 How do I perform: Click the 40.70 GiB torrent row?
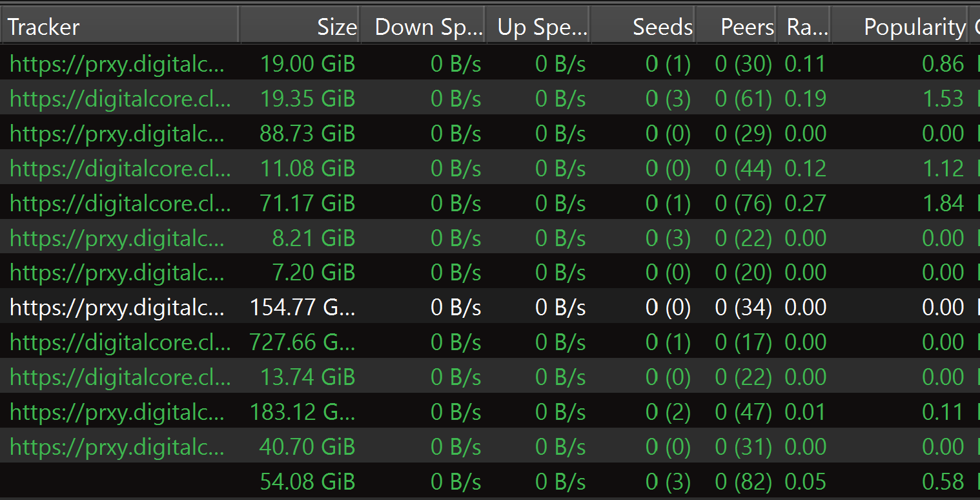pyautogui.click(x=307, y=447)
